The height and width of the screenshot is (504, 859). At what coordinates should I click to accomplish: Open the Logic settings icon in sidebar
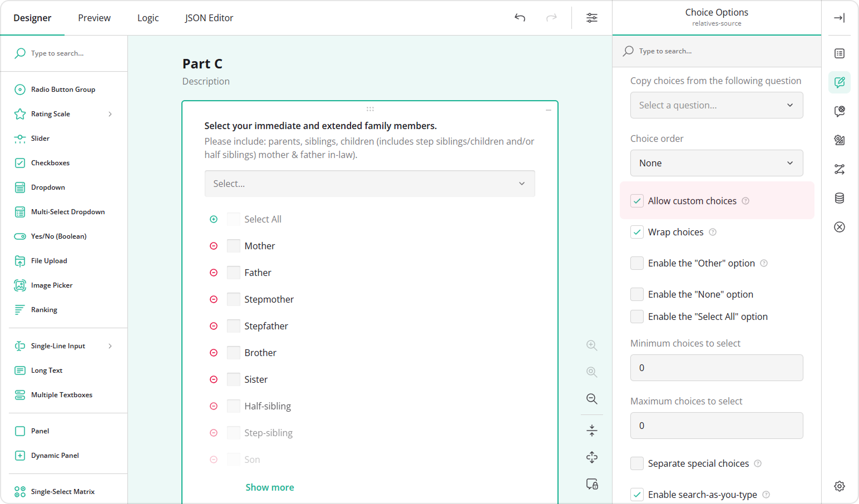tap(840, 169)
